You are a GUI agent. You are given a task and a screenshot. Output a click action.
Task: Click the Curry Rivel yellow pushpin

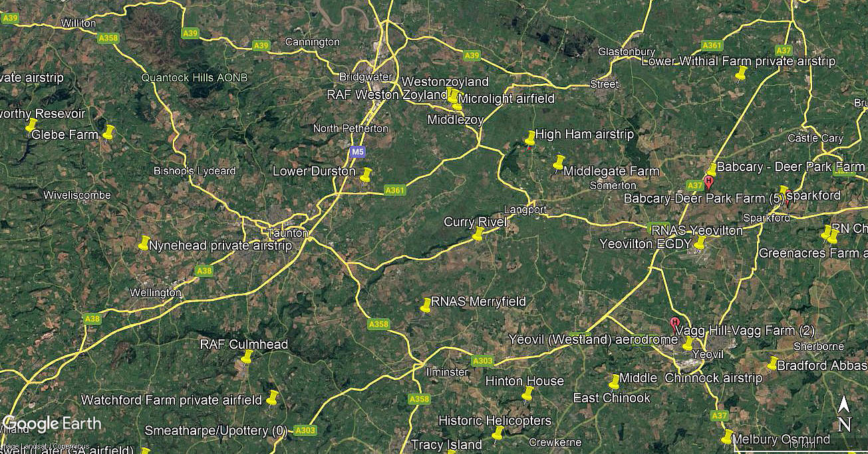pyautogui.click(x=478, y=233)
